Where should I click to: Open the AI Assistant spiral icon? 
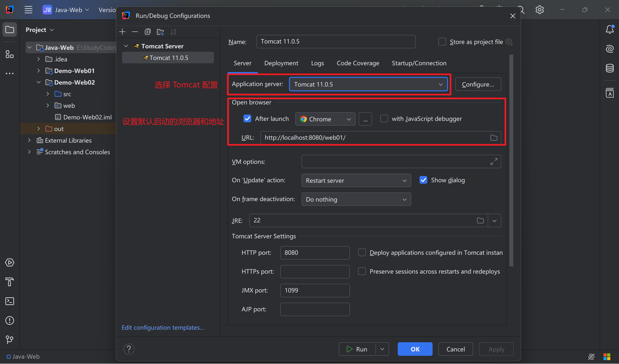click(x=610, y=49)
